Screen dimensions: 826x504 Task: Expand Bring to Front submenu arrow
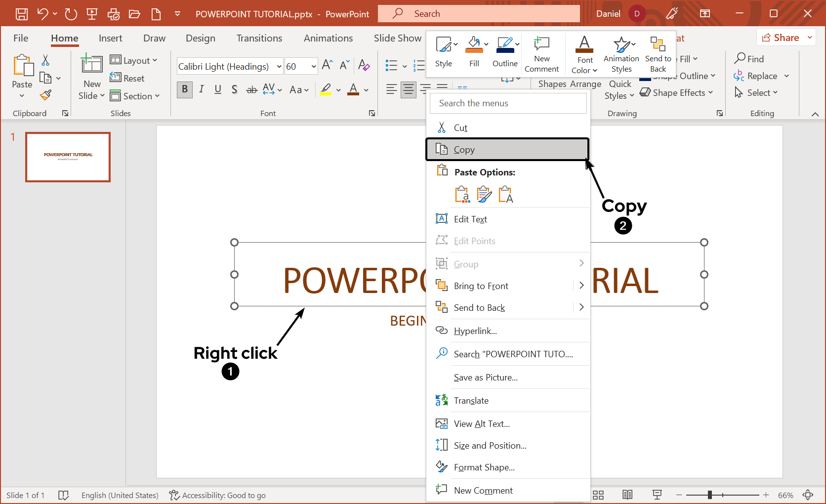581,286
